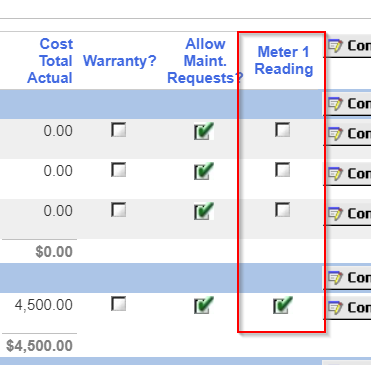This screenshot has height=365, width=371.
Task: Uncheck Allow Maint. Requests in the first 0.00 row
Action: click(x=204, y=131)
